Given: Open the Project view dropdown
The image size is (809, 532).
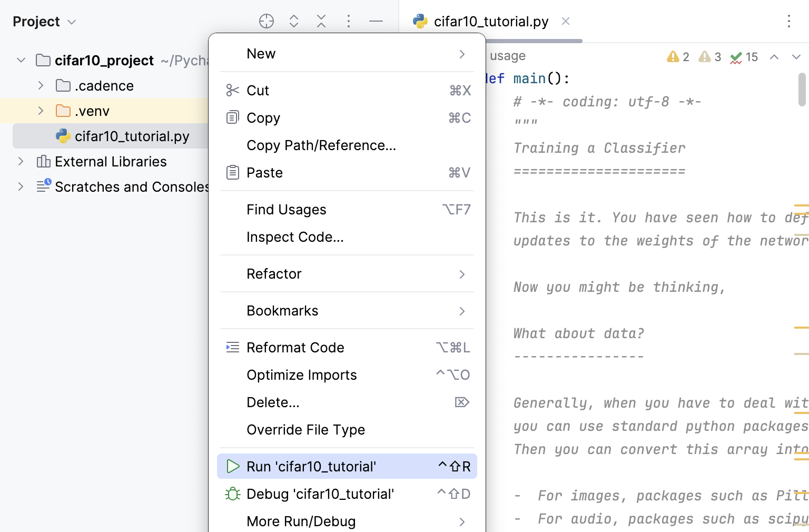Looking at the screenshot, I should tap(45, 22).
